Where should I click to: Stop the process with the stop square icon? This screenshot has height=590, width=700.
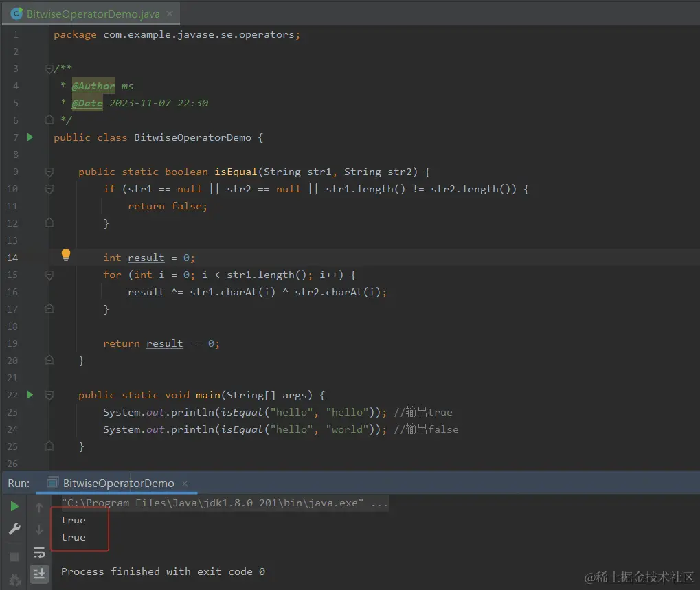pyautogui.click(x=14, y=557)
